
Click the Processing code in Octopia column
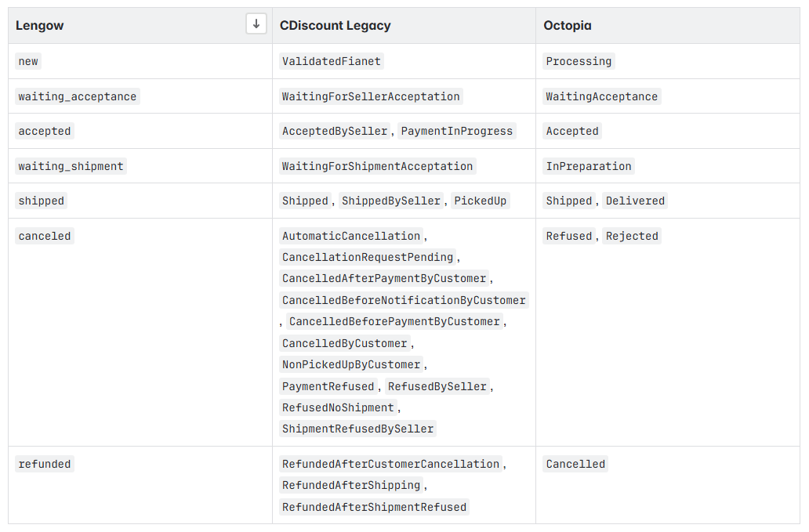[579, 61]
